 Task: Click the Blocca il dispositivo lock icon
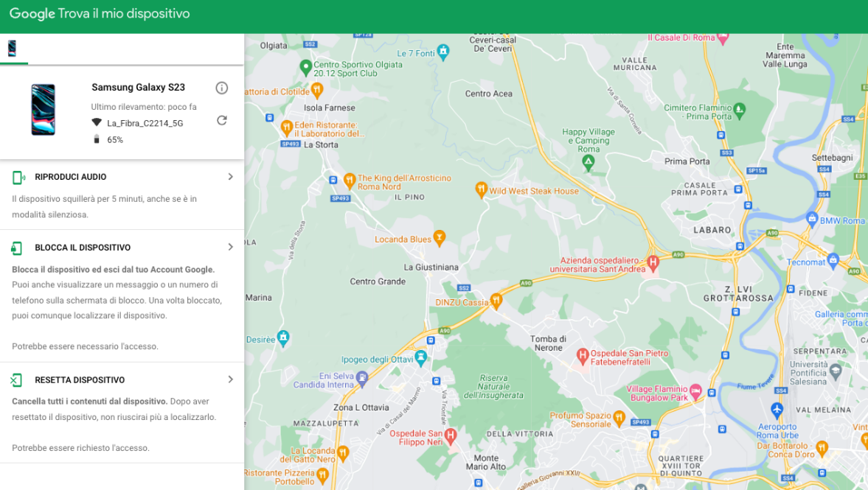coord(16,248)
